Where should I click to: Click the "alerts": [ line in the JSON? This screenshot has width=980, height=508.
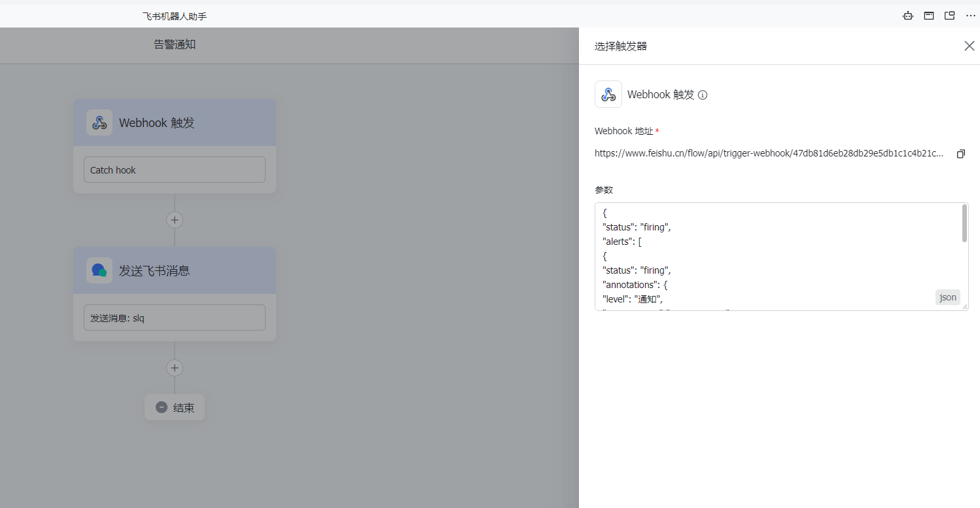coord(622,242)
